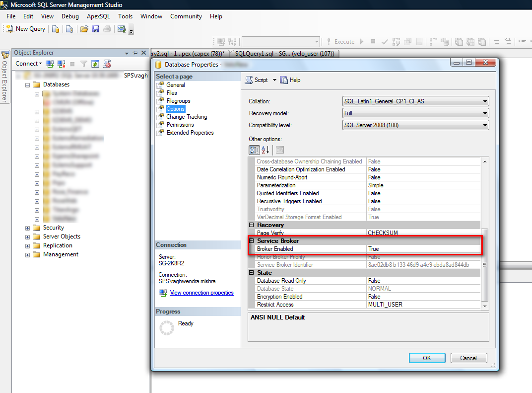The image size is (532, 393).
Task: Collapse the Recovery category
Action: point(252,225)
